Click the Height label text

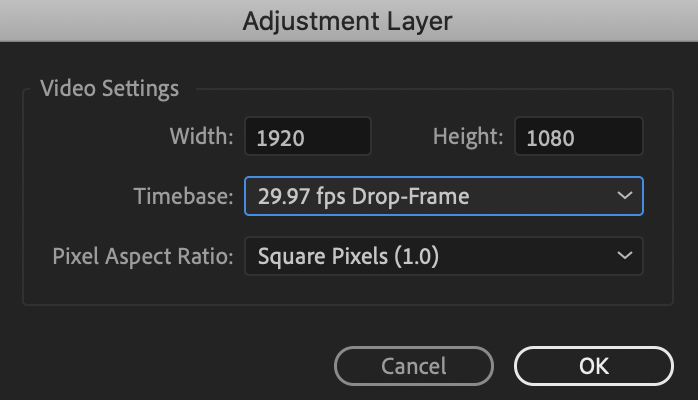pos(467,137)
